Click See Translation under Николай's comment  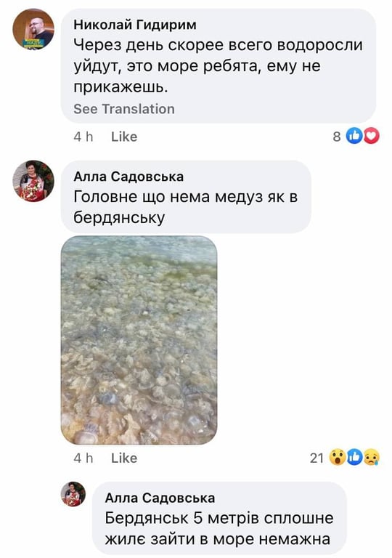coord(124,109)
